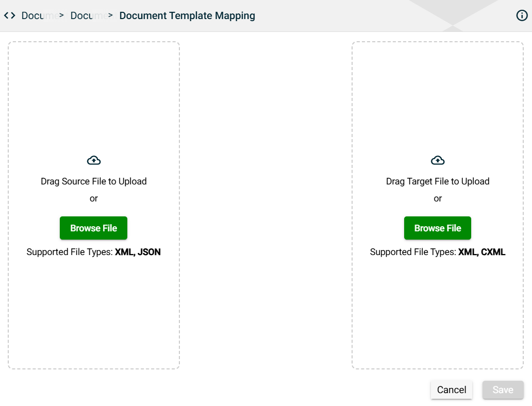The image size is (532, 406).
Task: Click the first breadcrumb separator chevron
Action: click(x=61, y=15)
